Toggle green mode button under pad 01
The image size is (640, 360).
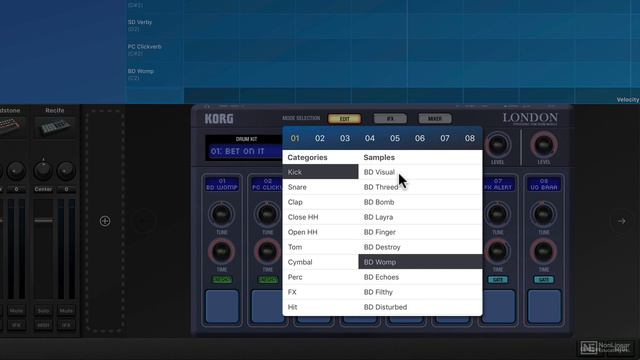222,280
